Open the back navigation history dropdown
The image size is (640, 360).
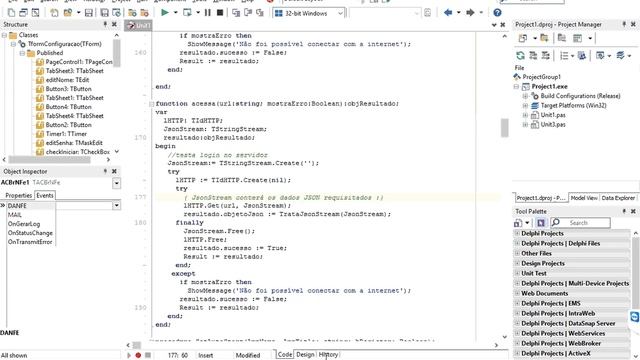click(x=458, y=13)
